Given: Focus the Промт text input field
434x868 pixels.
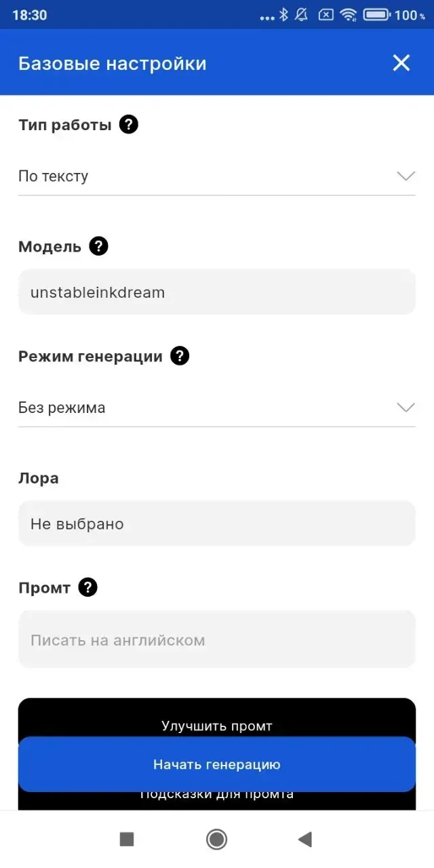Looking at the screenshot, I should (217, 639).
